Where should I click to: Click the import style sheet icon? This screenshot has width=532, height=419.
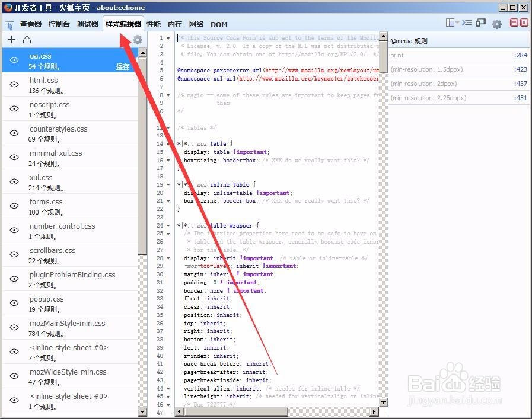coord(27,39)
